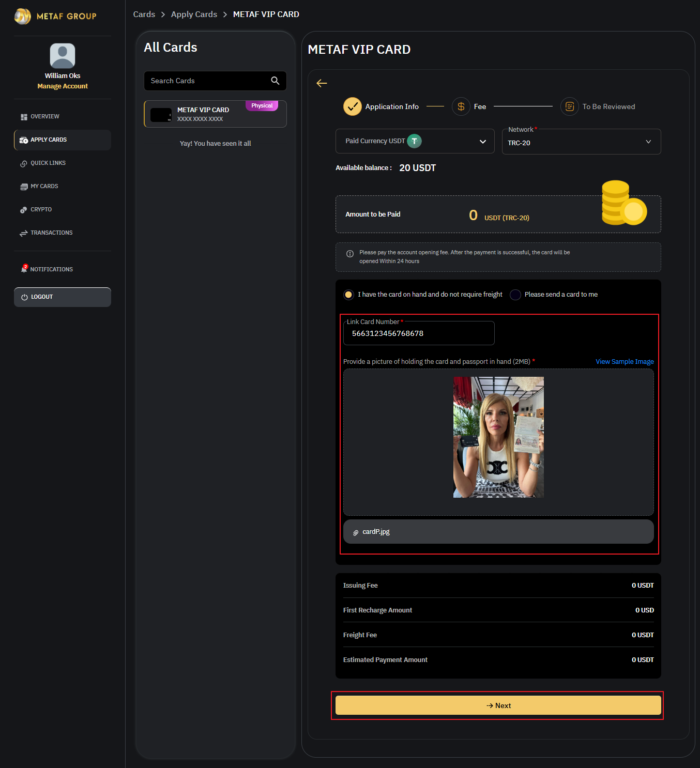
Task: Click the Application Info checkmark step icon
Action: click(353, 106)
